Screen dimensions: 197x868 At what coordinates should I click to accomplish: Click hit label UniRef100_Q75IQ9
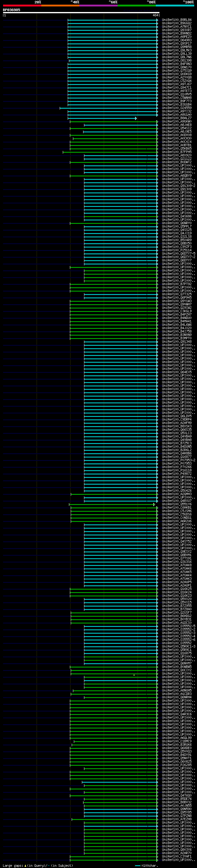coord(177,71)
